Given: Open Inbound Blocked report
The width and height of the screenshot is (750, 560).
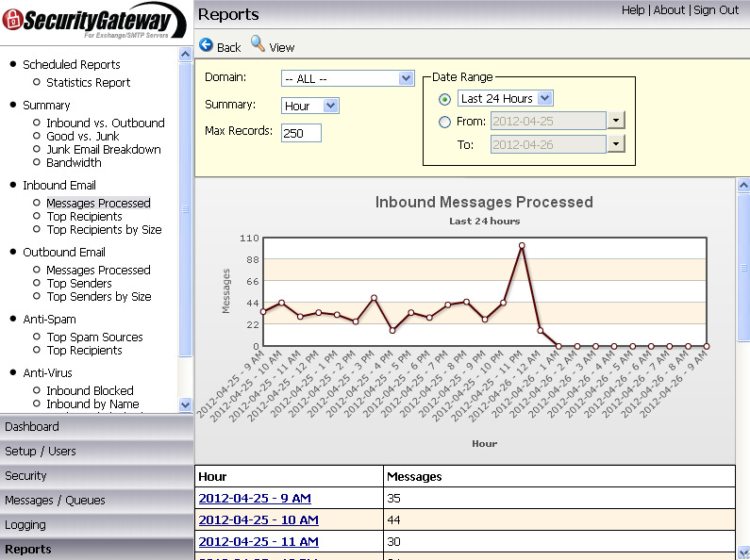Looking at the screenshot, I should pyautogui.click(x=90, y=390).
